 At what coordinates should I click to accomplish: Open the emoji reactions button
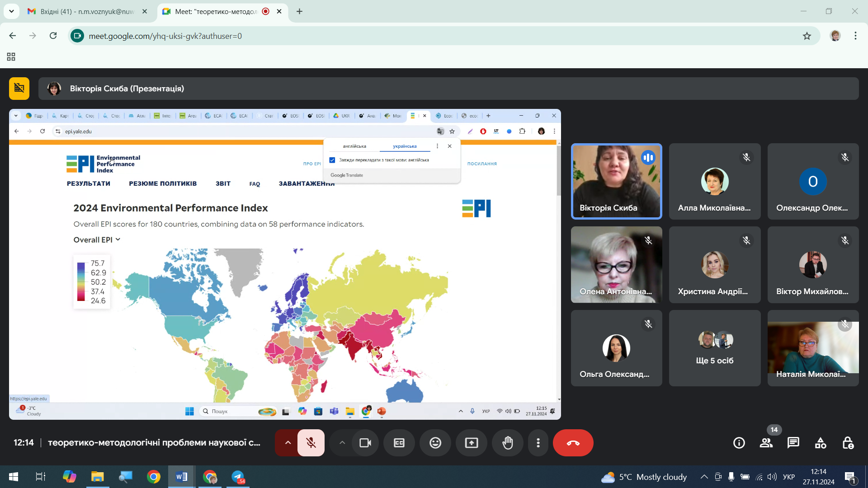coord(435,443)
